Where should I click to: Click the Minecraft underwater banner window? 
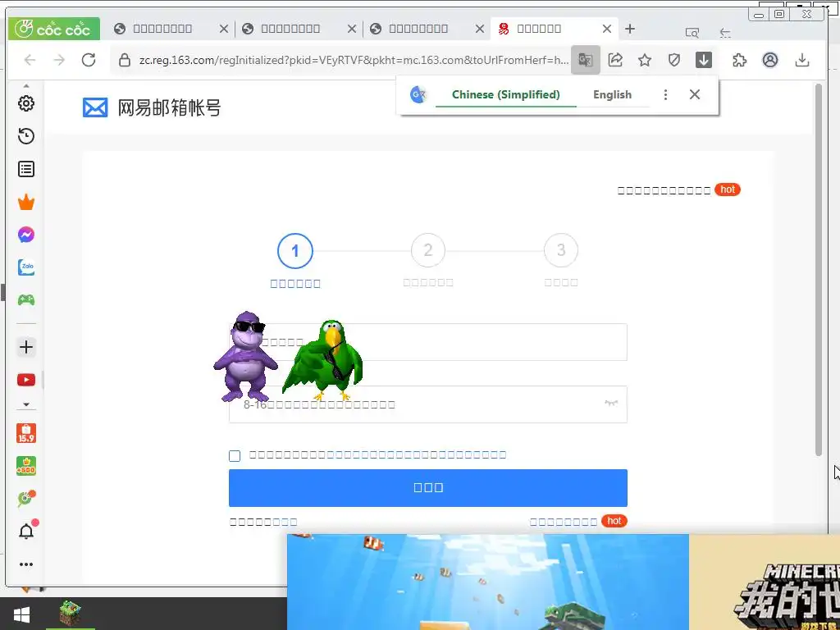pos(564,582)
